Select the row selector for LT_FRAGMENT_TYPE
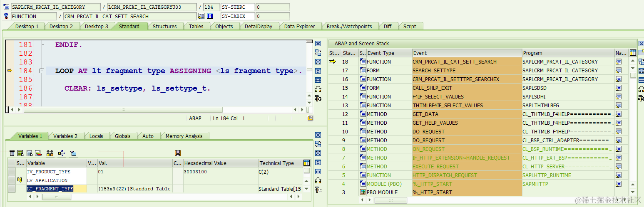Viewport: 644px width, 207px height. (x=12, y=189)
